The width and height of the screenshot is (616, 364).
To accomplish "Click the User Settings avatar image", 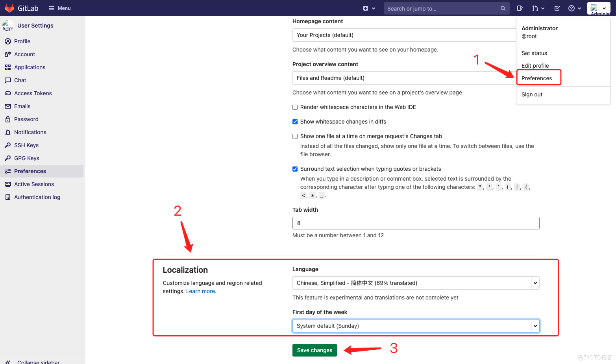I will click(8, 26).
